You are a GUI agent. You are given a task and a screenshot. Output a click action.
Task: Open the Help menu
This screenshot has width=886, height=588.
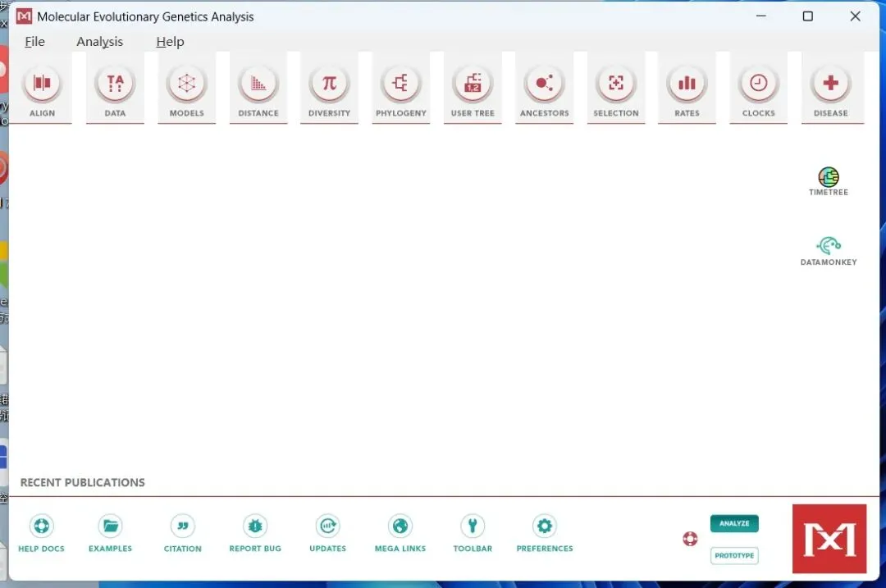point(170,42)
